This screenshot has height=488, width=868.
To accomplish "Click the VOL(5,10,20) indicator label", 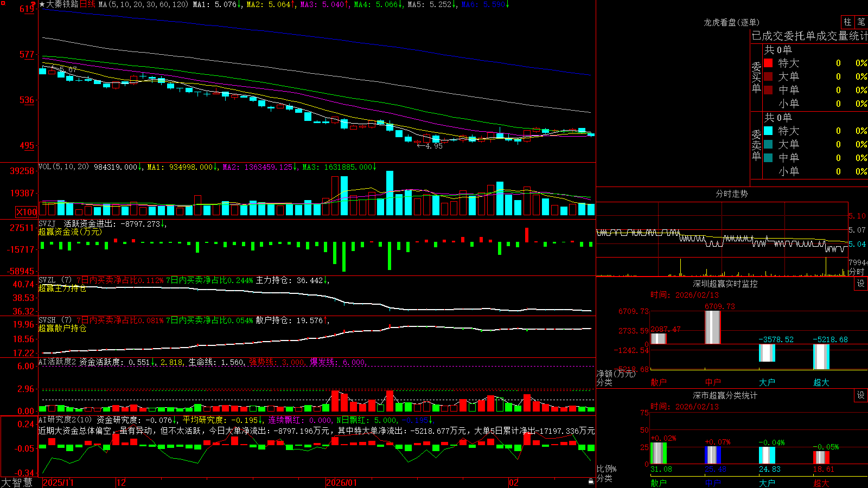I will (63, 167).
